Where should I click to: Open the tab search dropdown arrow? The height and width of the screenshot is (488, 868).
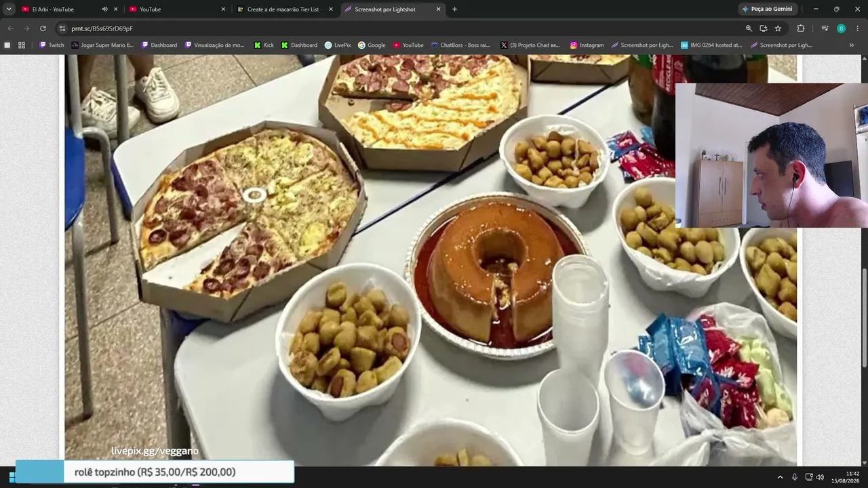pyautogui.click(x=9, y=9)
